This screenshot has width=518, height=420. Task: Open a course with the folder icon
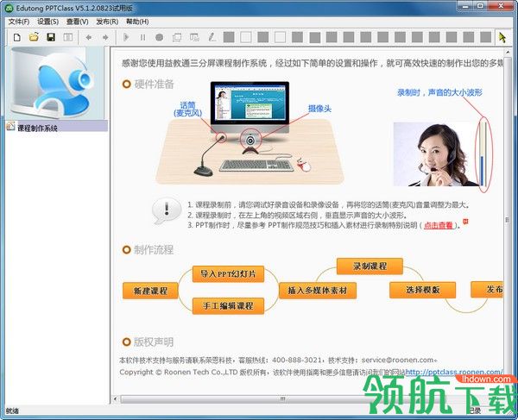pos(34,37)
